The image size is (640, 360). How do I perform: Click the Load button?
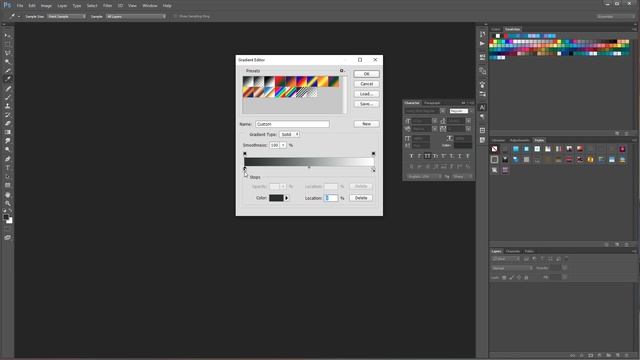click(x=367, y=94)
